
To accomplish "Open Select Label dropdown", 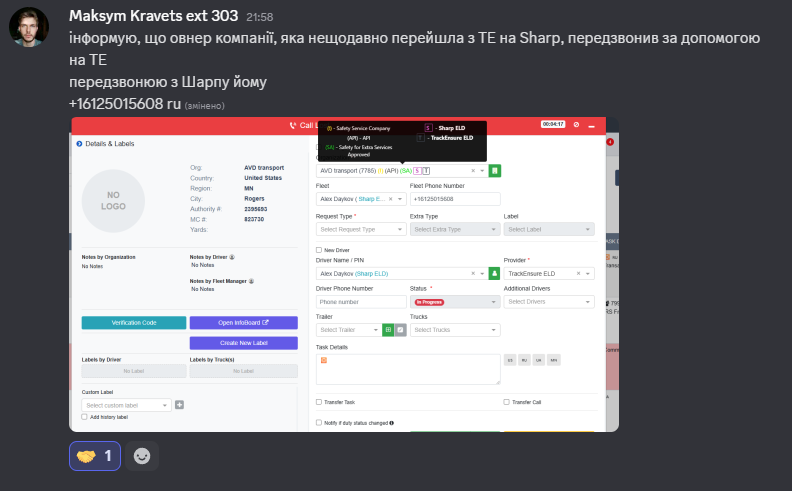I will 549,229.
